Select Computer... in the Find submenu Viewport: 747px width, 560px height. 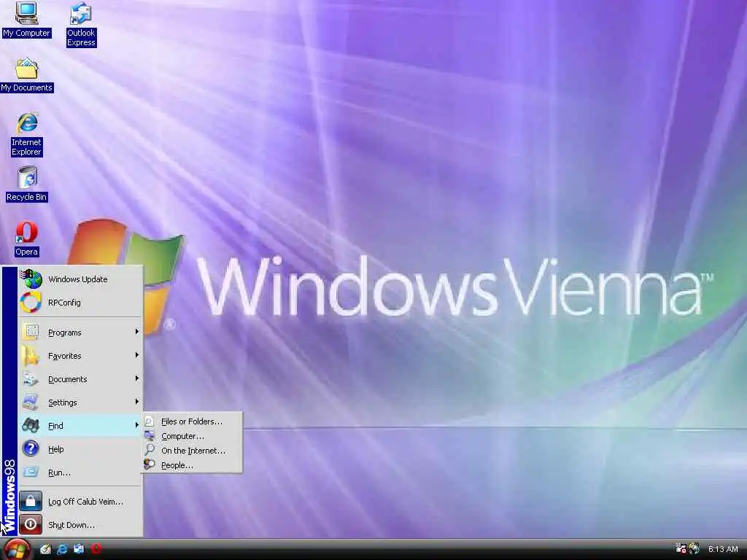click(193, 436)
